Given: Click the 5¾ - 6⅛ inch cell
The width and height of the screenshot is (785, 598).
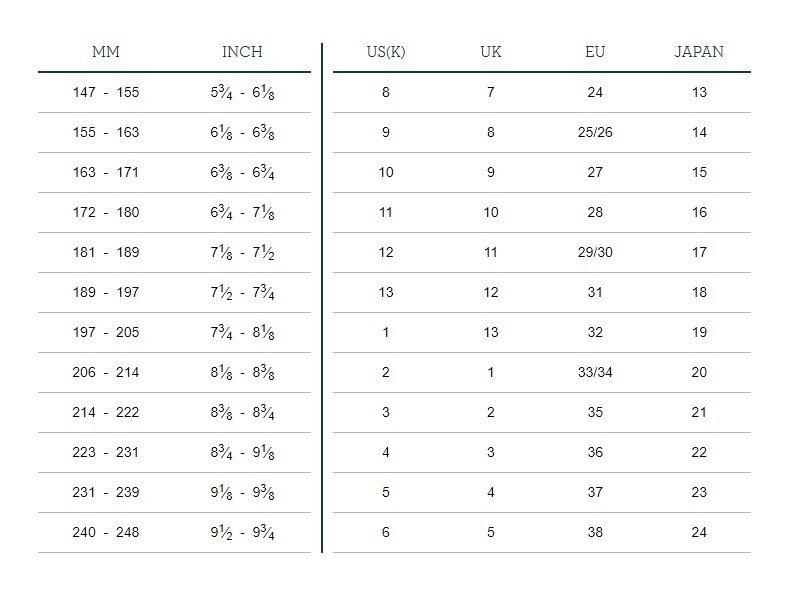Looking at the screenshot, I should pyautogui.click(x=242, y=92).
